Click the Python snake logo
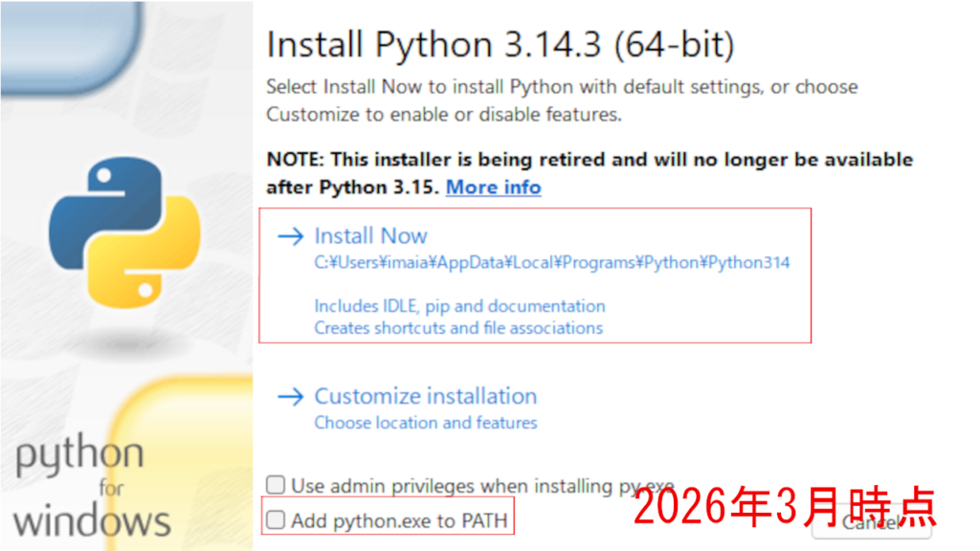The height and width of the screenshot is (551, 980). click(124, 231)
